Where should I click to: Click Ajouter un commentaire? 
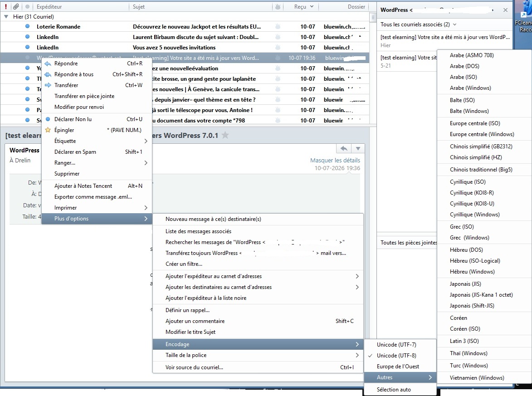click(258, 321)
